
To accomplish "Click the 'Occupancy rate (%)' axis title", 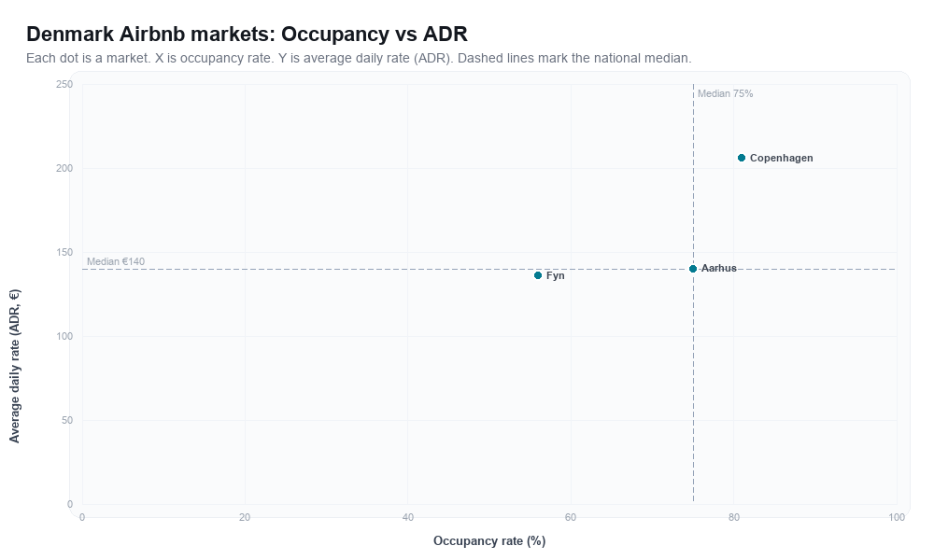I will pyautogui.click(x=489, y=541).
